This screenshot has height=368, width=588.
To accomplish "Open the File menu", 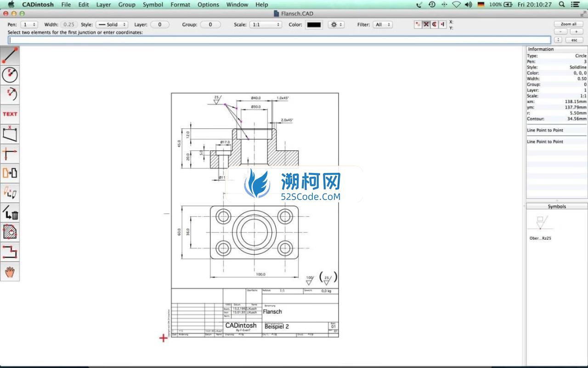I will click(66, 5).
